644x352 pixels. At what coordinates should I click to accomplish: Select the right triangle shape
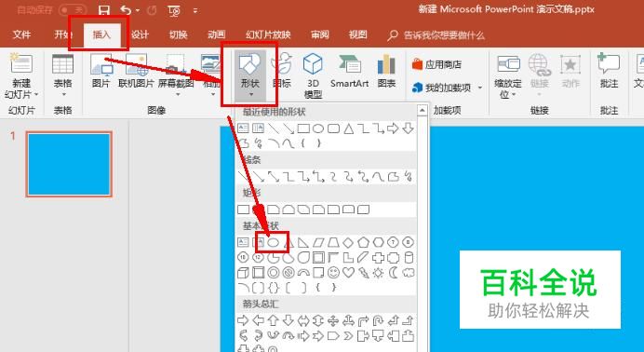[303, 242]
